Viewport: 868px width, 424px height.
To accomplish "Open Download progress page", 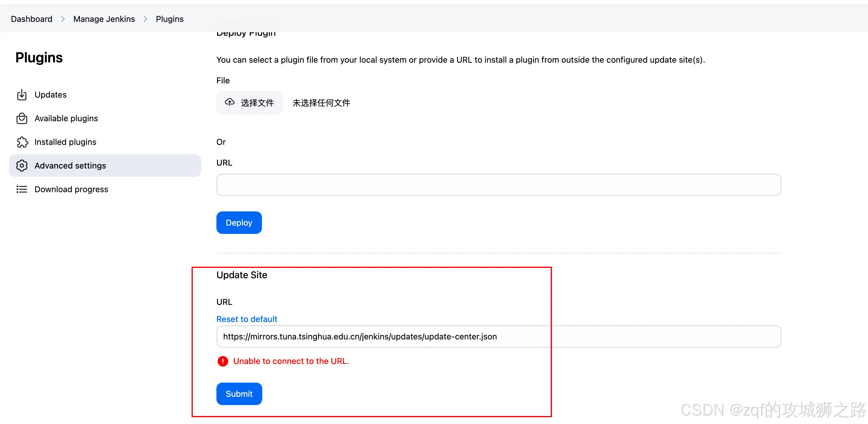I will click(71, 189).
